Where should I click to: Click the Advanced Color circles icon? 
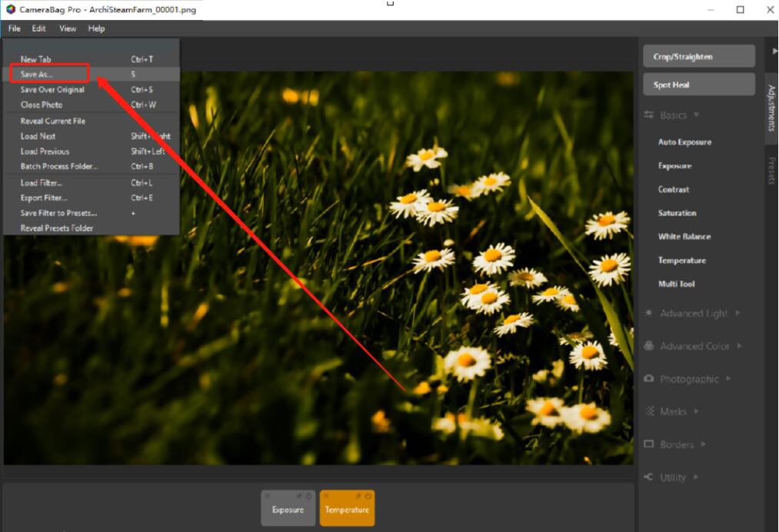click(x=649, y=346)
